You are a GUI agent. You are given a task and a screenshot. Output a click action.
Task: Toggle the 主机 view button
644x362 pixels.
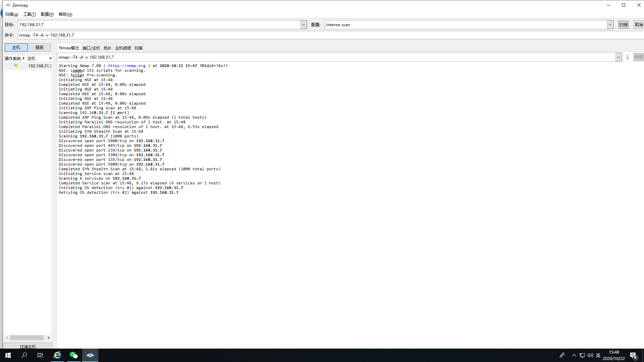[16, 48]
